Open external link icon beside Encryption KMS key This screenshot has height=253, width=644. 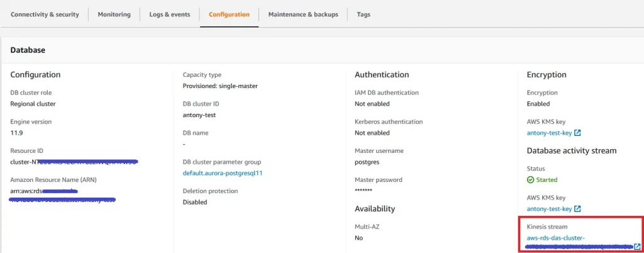click(577, 133)
